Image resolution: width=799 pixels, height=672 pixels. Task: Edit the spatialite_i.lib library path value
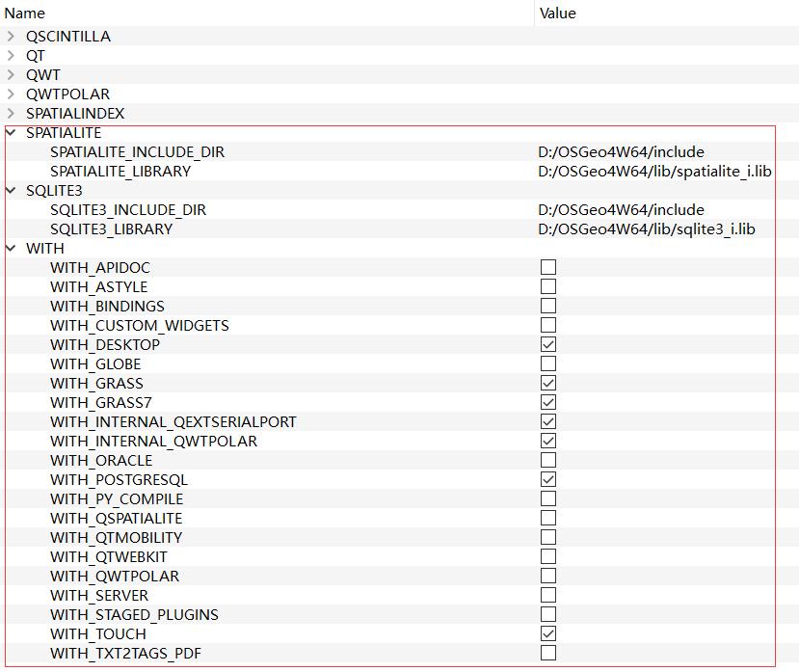pos(654,172)
